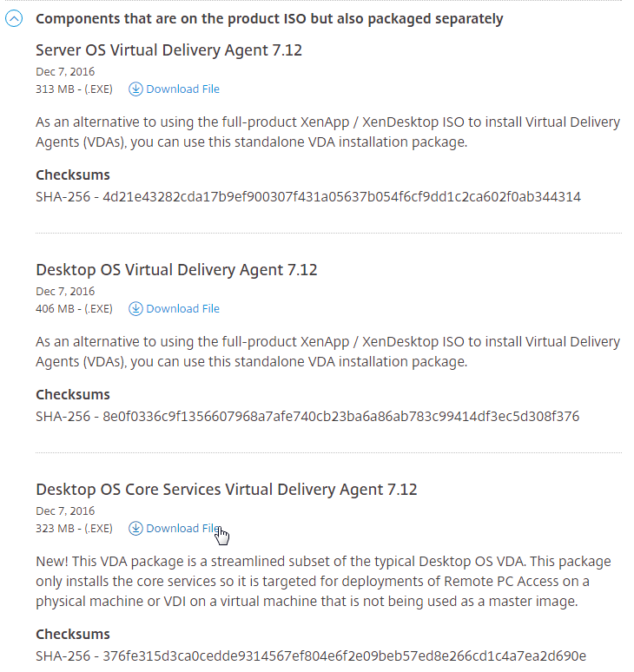The image size is (634, 672).
Task: Click download arrow icon for Desktop OS VDA
Action: [135, 309]
